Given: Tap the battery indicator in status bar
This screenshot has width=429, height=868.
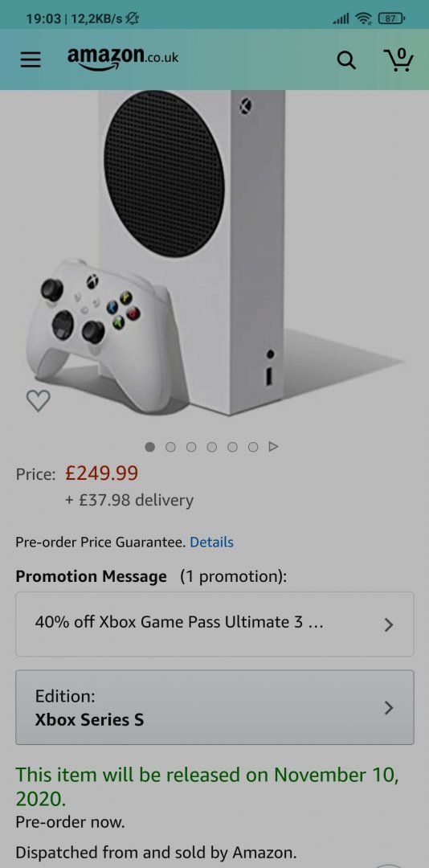Looking at the screenshot, I should coord(390,18).
